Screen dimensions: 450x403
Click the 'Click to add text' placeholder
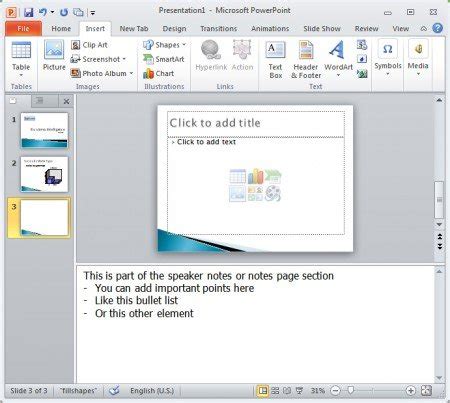coord(256,186)
